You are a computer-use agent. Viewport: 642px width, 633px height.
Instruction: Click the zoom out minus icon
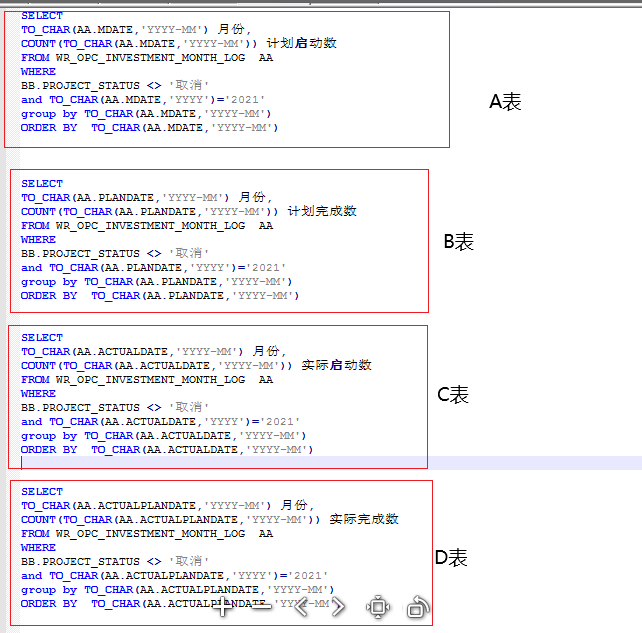261,606
